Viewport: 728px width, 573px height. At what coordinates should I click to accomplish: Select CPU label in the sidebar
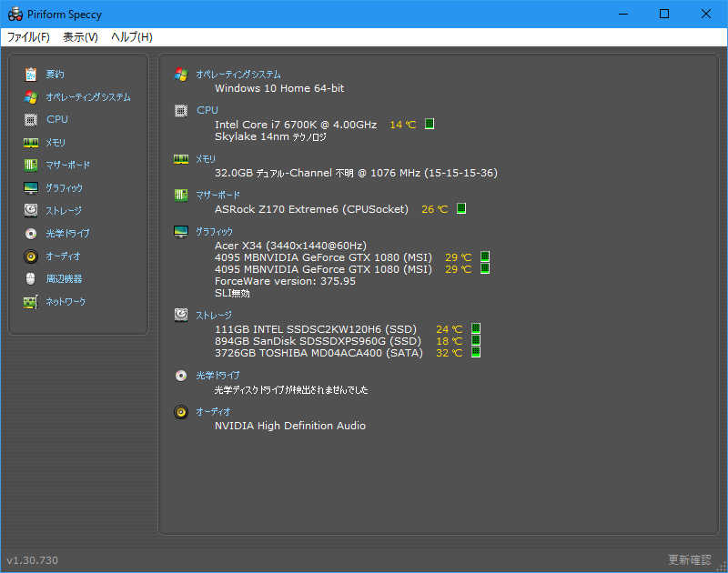coord(57,120)
